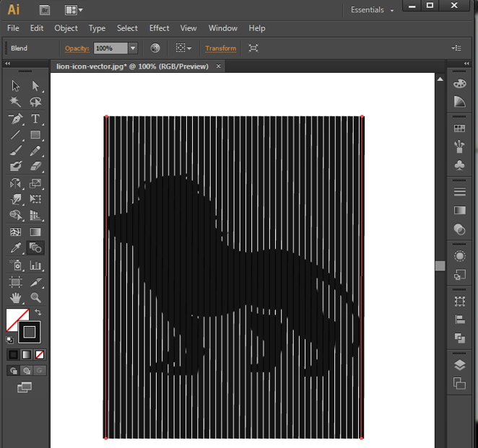Open the Layers panel icon

pyautogui.click(x=459, y=366)
